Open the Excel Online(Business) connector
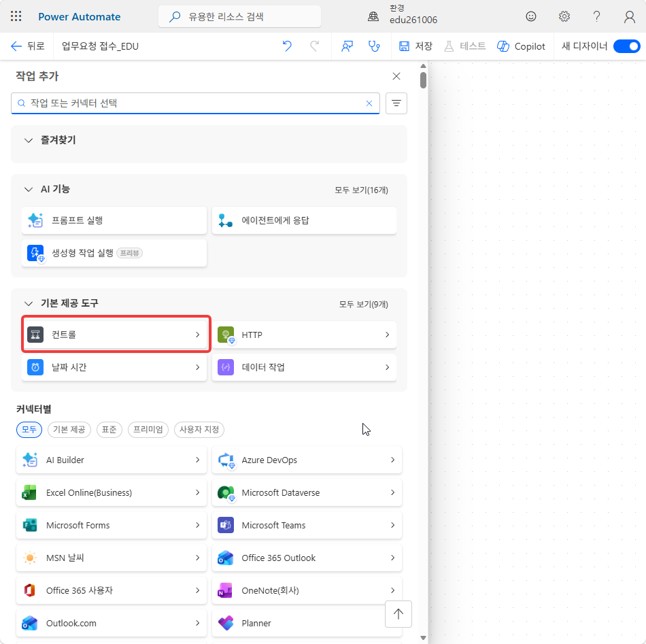Viewport: 646px width, 644px height. [112, 492]
